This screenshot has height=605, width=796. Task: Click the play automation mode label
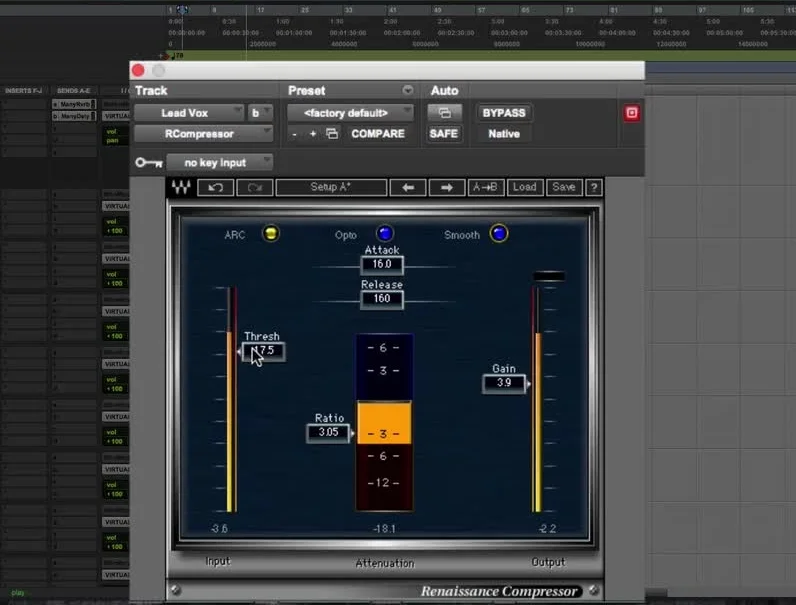click(x=18, y=592)
